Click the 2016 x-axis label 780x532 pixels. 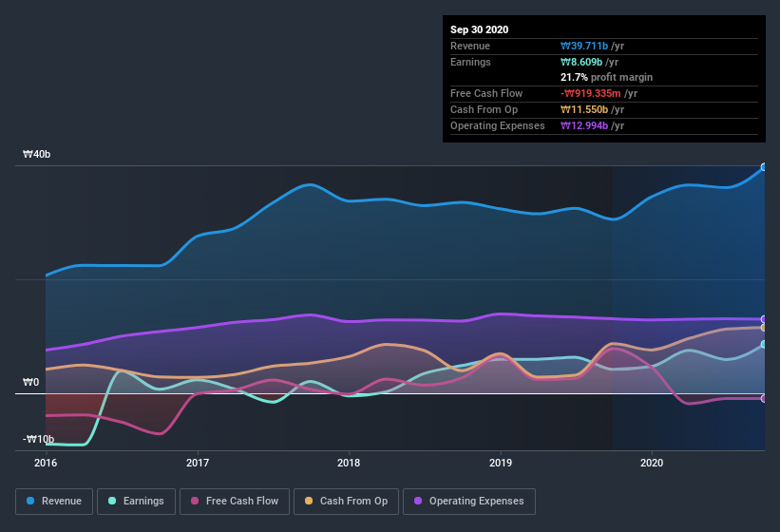pyautogui.click(x=46, y=463)
